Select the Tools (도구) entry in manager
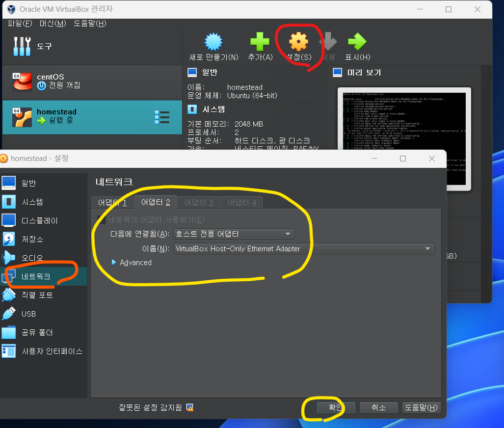This screenshot has width=504, height=428. pos(92,46)
